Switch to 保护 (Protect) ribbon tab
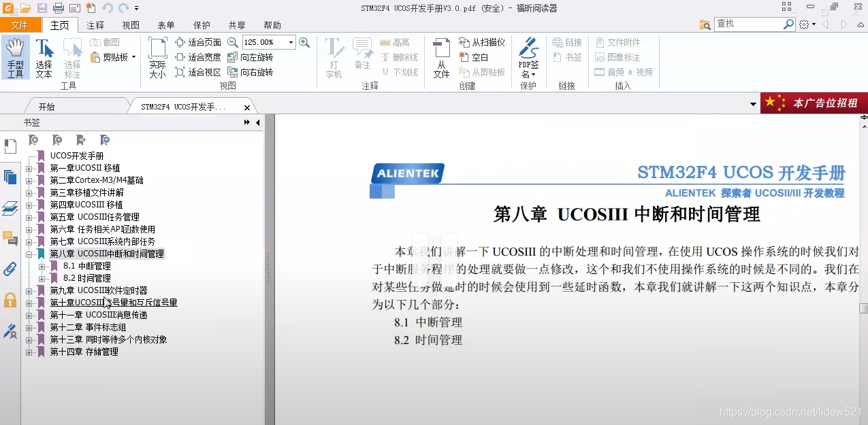The height and width of the screenshot is (425, 868). click(x=202, y=25)
